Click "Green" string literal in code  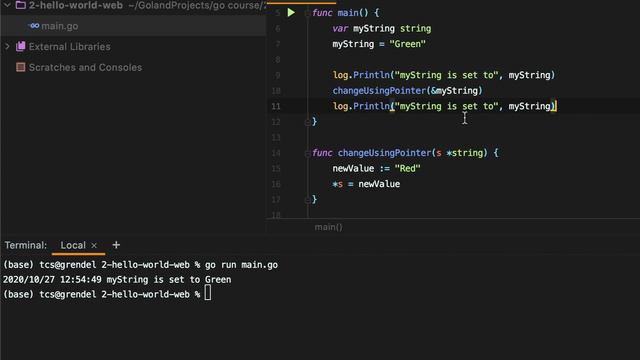pyautogui.click(x=407, y=44)
